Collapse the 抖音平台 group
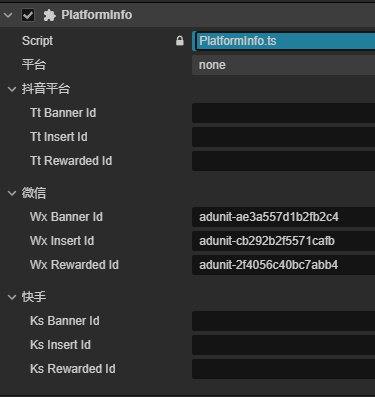This screenshot has width=375, height=397. point(12,89)
